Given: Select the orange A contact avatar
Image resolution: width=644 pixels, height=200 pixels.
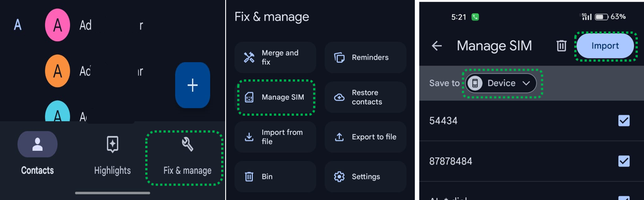Looking at the screenshot, I should [58, 71].
